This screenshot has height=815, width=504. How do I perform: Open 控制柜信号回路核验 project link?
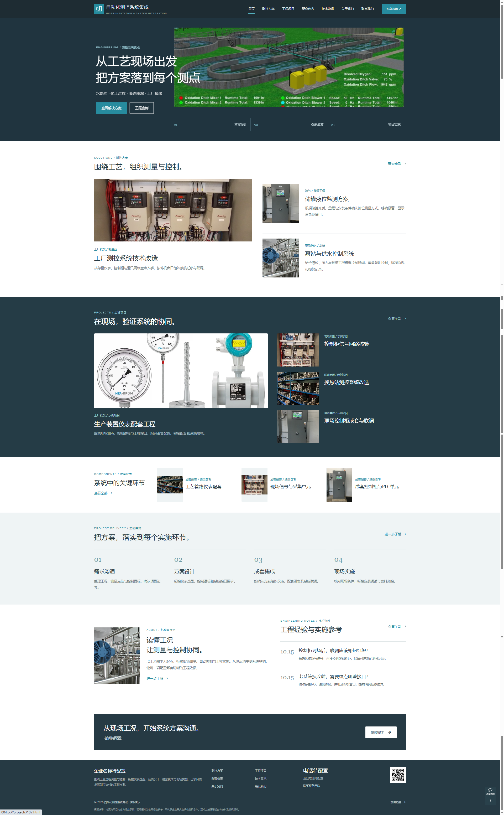(346, 344)
